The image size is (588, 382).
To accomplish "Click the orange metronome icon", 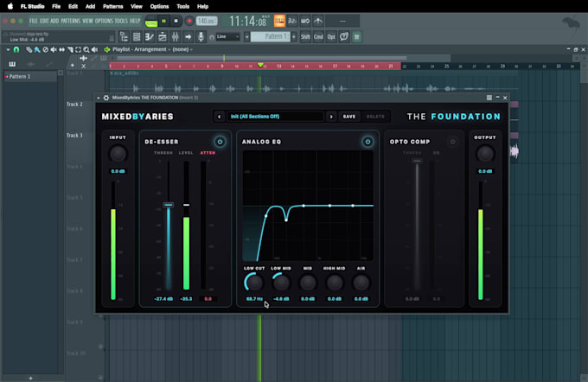I will (x=279, y=21).
